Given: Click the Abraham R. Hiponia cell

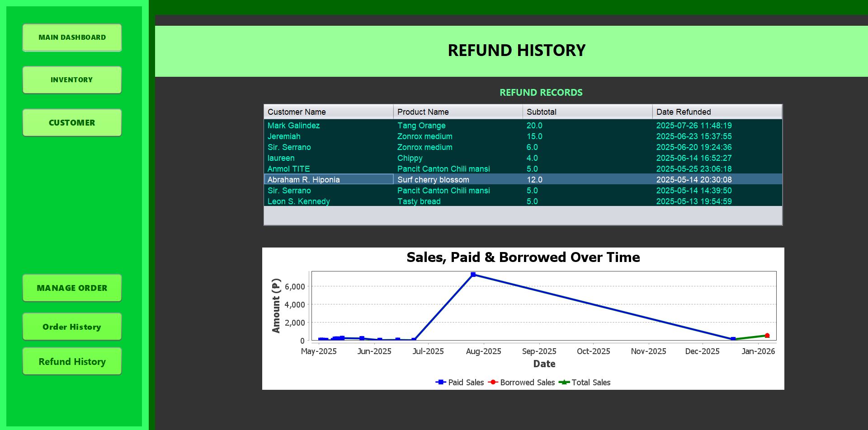Looking at the screenshot, I should [329, 180].
